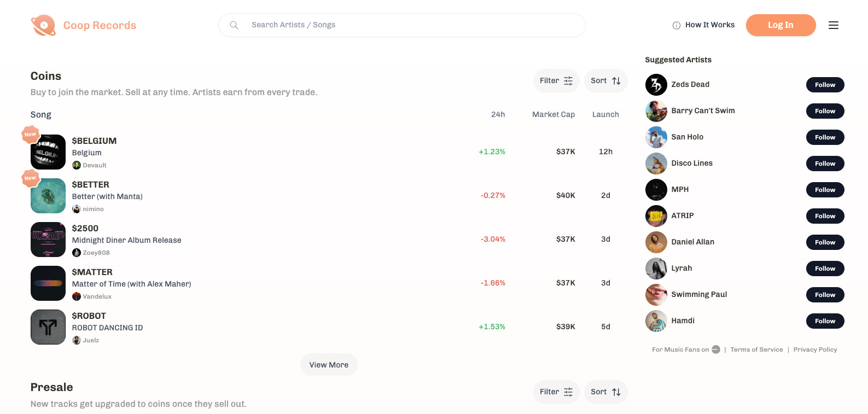Click Zoey808's small avatar icon
The width and height of the screenshot is (868, 414).
click(77, 253)
